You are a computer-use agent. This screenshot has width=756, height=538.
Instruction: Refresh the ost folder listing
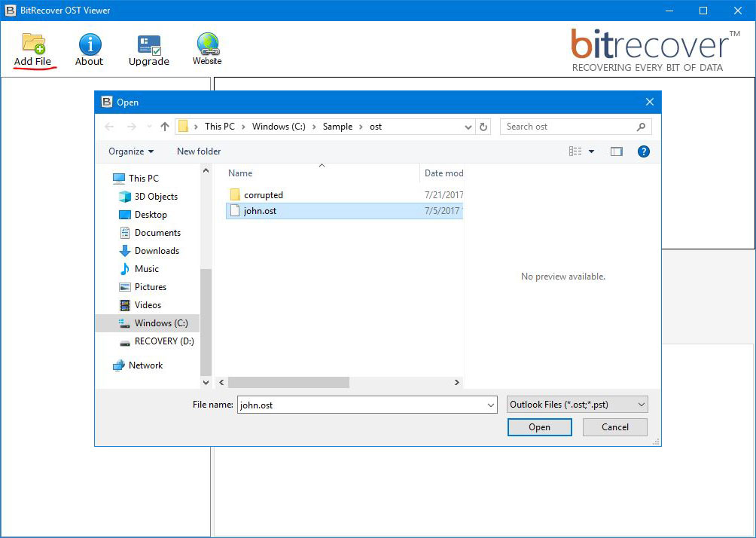pyautogui.click(x=483, y=127)
